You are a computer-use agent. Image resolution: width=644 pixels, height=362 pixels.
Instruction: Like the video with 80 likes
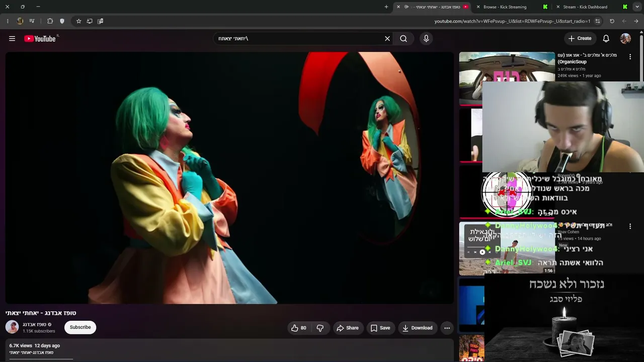click(298, 328)
